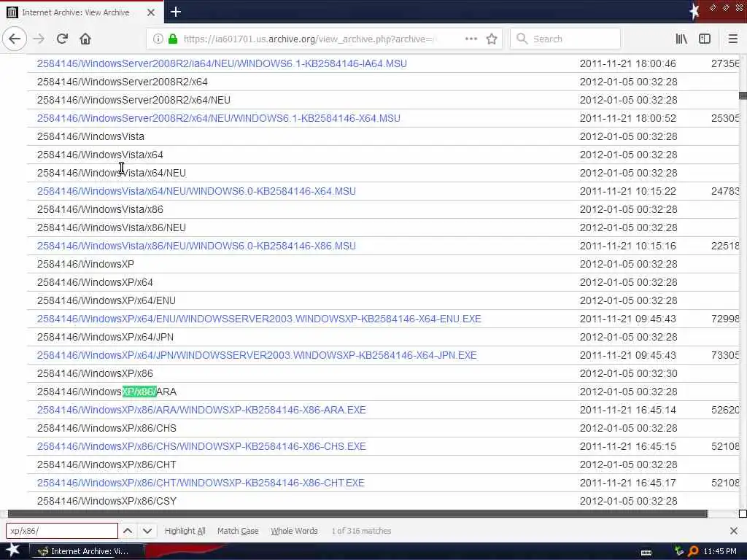Image resolution: width=747 pixels, height=560 pixels.
Task: Click the forward navigation arrow
Action: (39, 39)
